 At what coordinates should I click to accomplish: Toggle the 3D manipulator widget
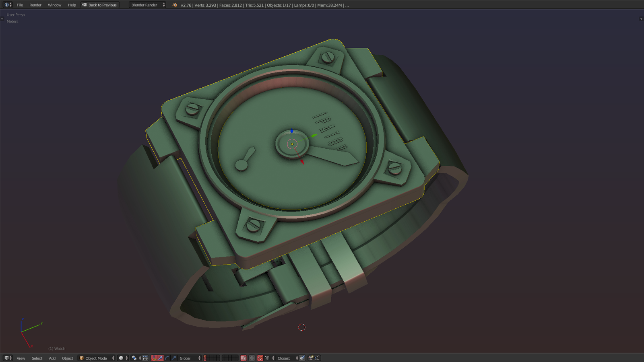coord(154,358)
